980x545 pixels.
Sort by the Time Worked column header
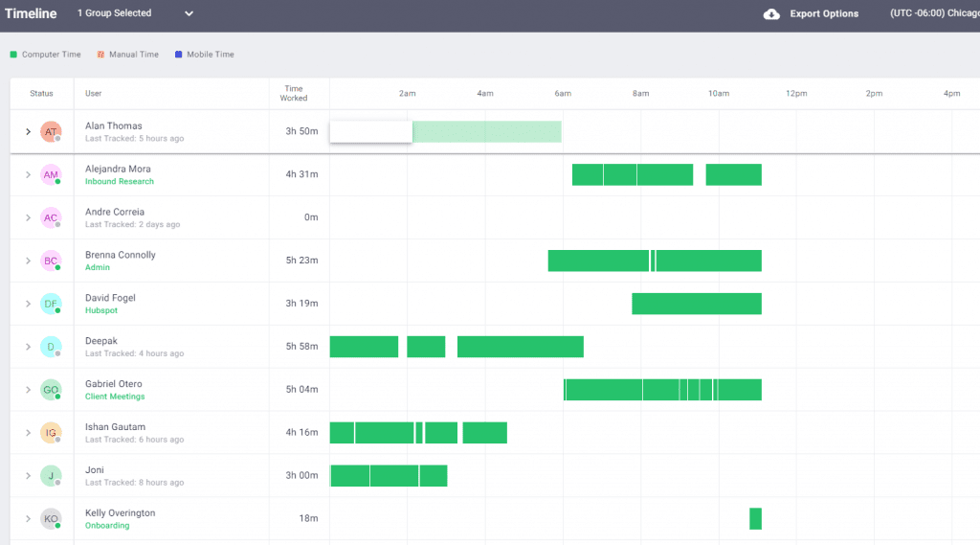pyautogui.click(x=294, y=94)
